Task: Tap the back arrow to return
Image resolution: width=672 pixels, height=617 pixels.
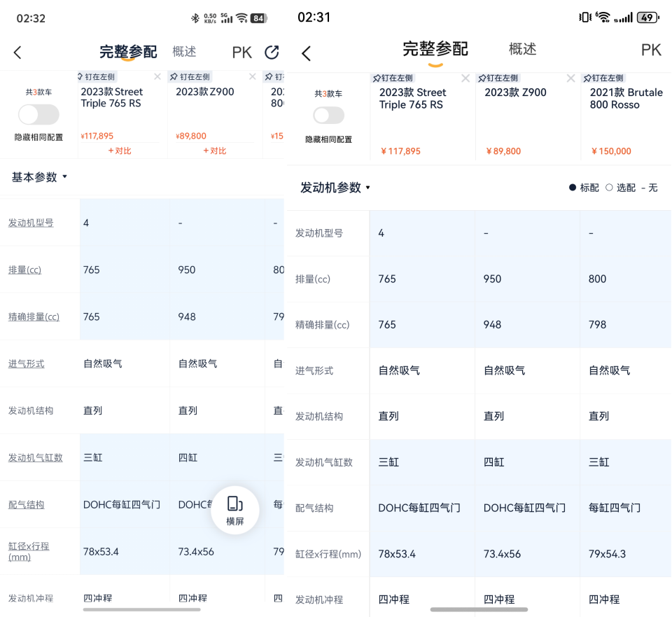Action: pyautogui.click(x=17, y=52)
